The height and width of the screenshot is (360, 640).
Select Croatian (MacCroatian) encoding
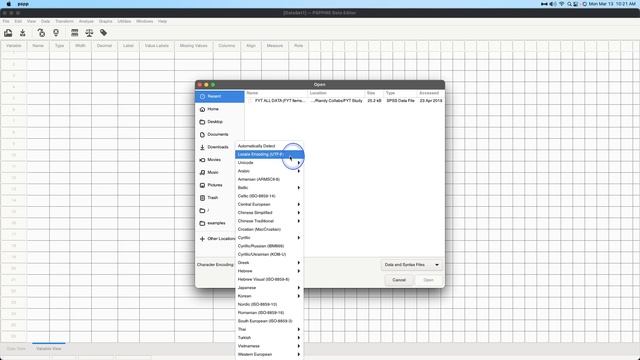(x=269, y=229)
